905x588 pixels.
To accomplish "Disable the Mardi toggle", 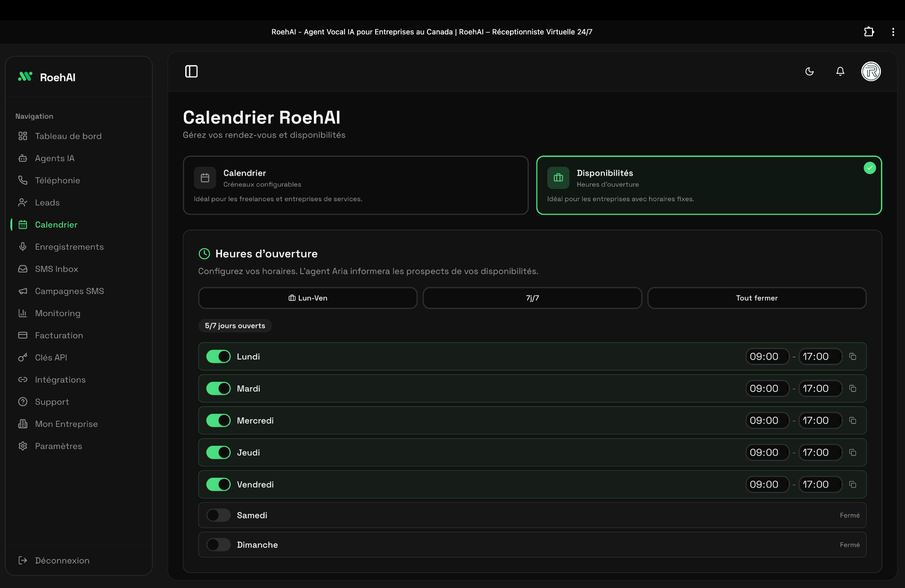I will tap(218, 389).
